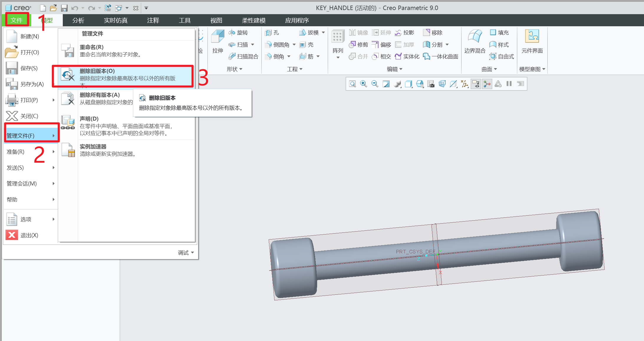Click the Save icon in quick access toolbar
This screenshot has width=644, height=341.
pos(64,8)
